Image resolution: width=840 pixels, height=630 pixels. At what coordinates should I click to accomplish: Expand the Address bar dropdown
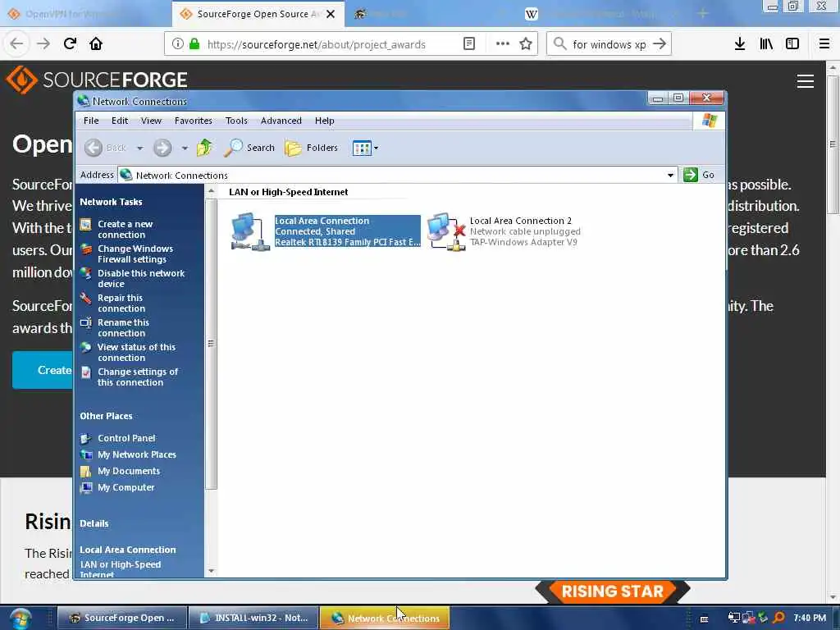click(670, 176)
